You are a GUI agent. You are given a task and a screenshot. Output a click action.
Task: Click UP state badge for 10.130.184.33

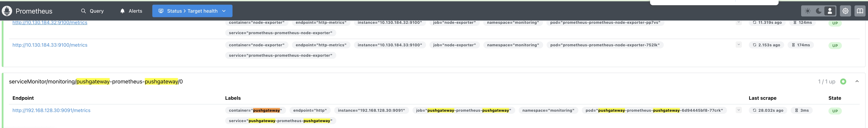[x=835, y=46]
